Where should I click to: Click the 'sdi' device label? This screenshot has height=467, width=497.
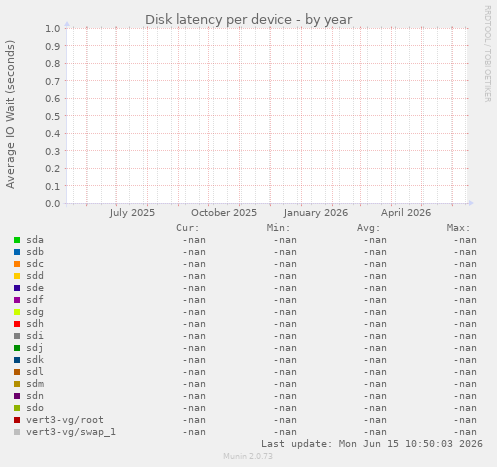coord(35,336)
